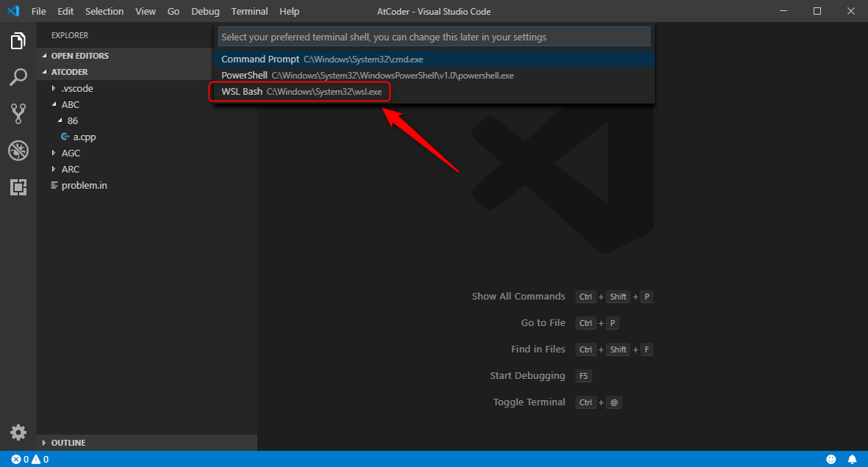Open Source Control view in activity bar
This screenshot has width=868, height=467.
click(18, 113)
